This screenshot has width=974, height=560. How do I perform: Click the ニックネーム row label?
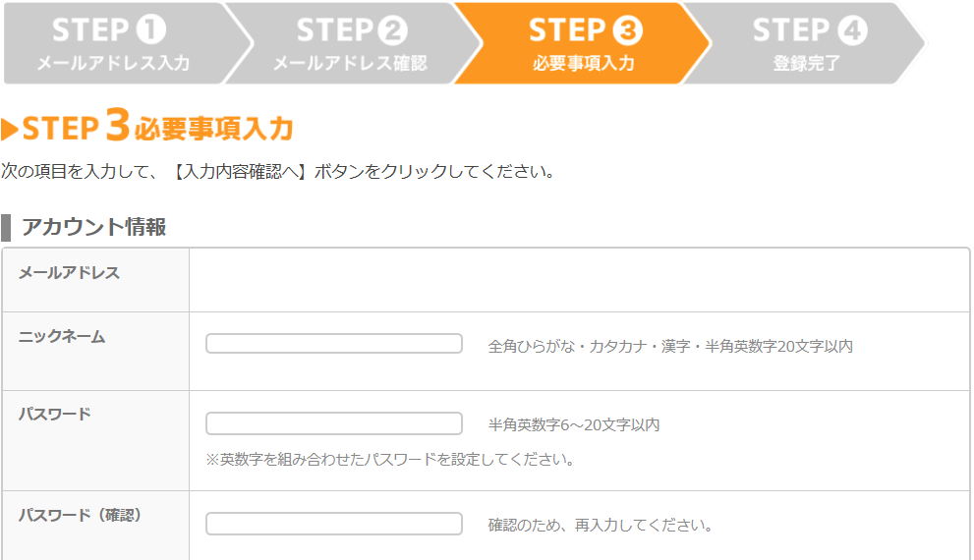pos(62,337)
